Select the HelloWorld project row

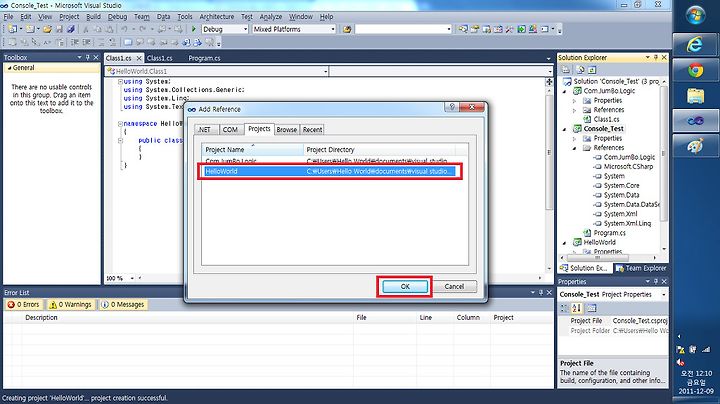coord(331,171)
